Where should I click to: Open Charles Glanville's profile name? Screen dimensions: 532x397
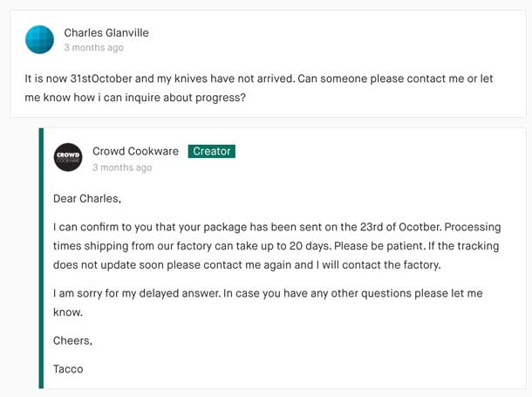pyautogui.click(x=106, y=33)
